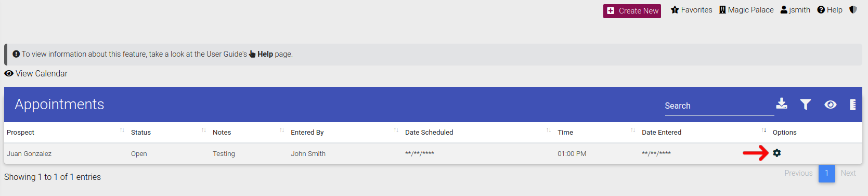Screen dimensions: 868x196
Task: Open the Magic Palace building menu
Action: pos(746,10)
